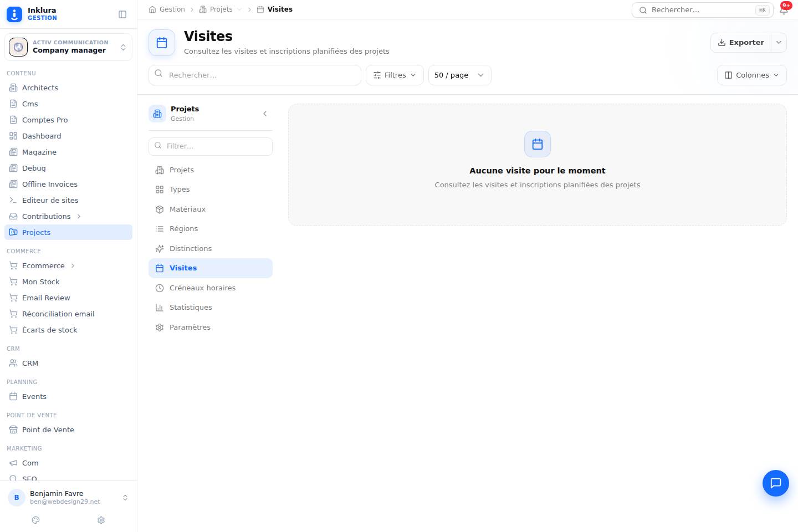This screenshot has width=798, height=532.
Task: Click the Projets panel building icon
Action: point(157,114)
